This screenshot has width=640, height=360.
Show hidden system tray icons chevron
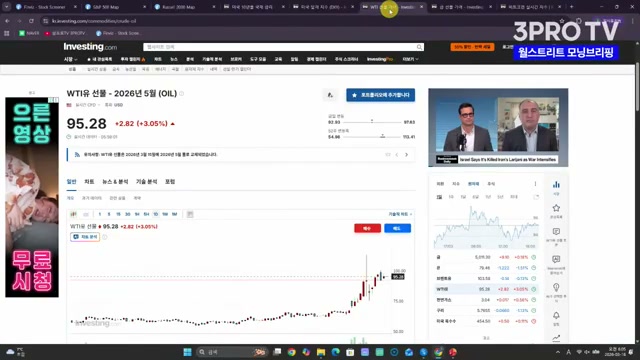point(558,352)
